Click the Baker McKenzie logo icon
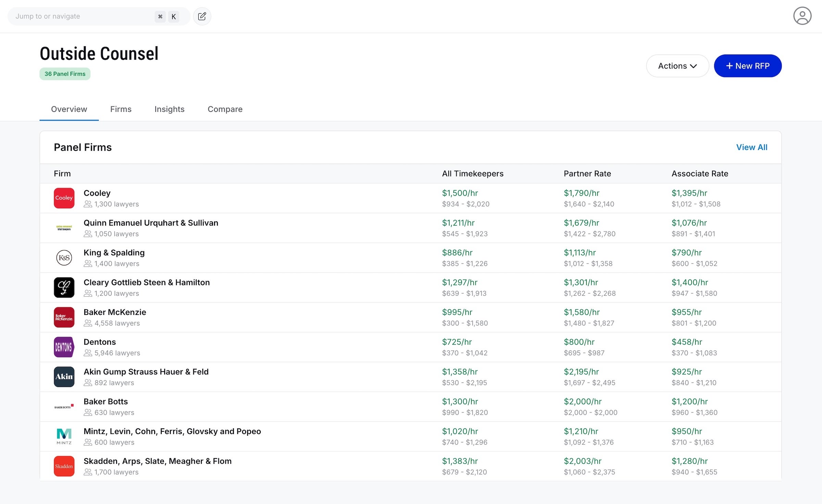Screen dimensions: 822x504 click(64, 317)
